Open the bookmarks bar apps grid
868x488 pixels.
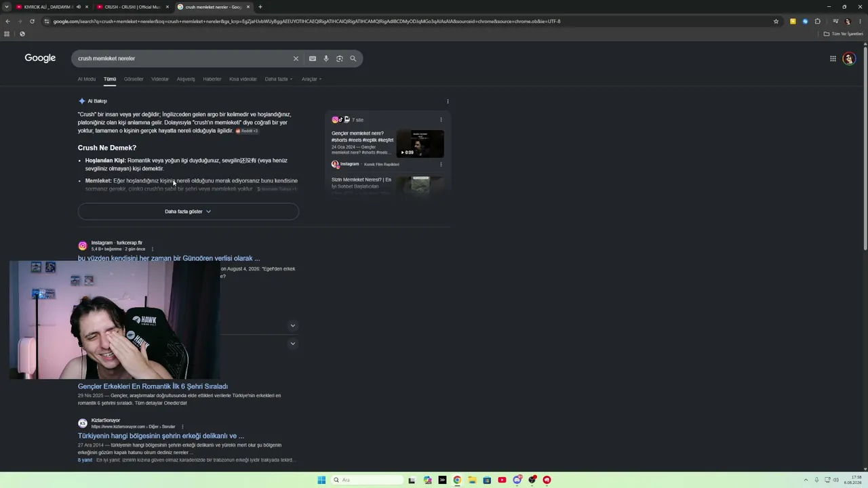pos(7,34)
